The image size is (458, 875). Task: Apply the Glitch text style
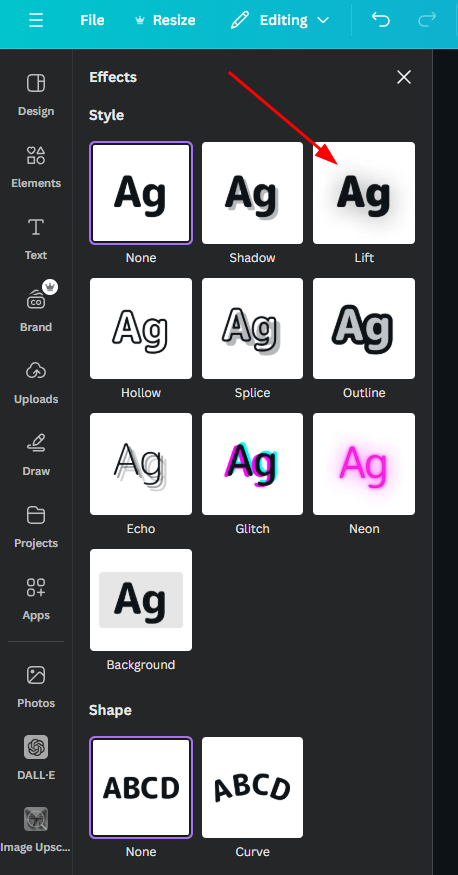[252, 464]
